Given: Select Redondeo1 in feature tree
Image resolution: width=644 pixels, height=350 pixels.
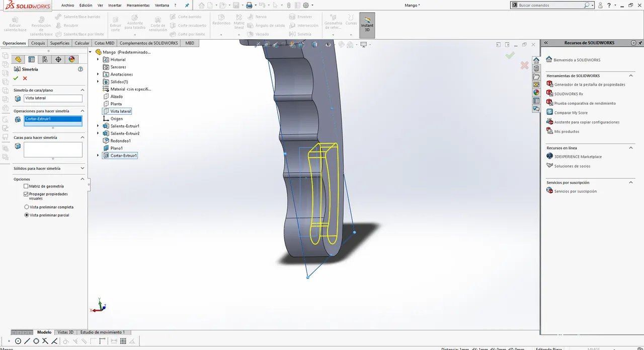Looking at the screenshot, I should click(x=121, y=141).
